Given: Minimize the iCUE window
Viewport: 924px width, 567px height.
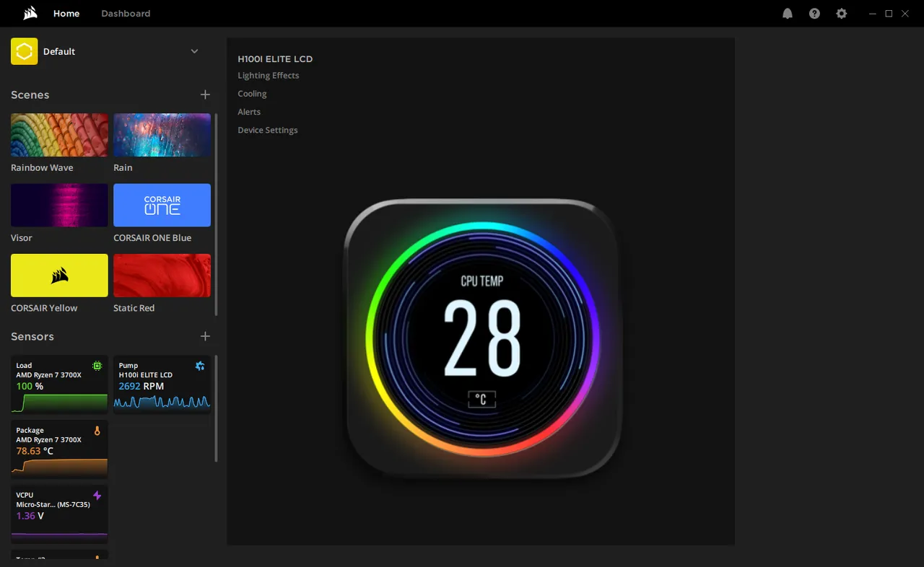Looking at the screenshot, I should 873,14.
